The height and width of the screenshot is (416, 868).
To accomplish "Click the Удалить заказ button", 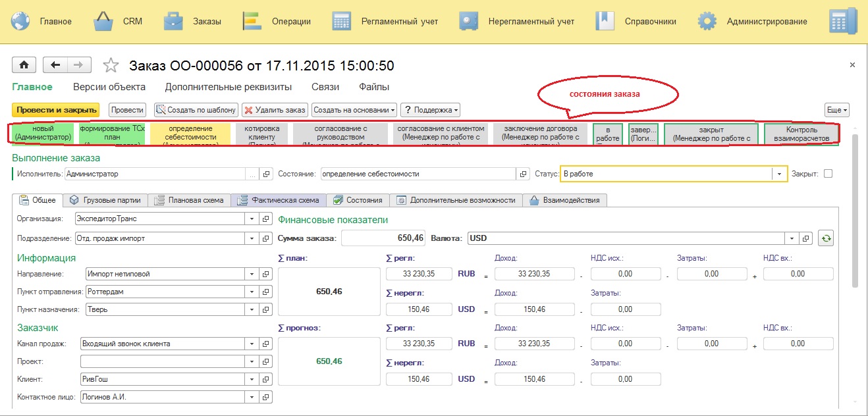I will 275,110.
